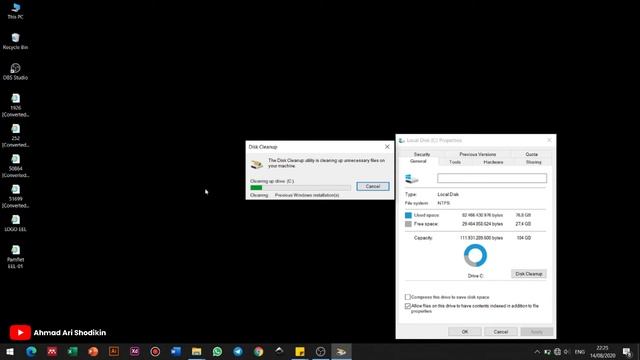
Task: Select the LOGO EEL desktop file
Action: [x=15, y=223]
